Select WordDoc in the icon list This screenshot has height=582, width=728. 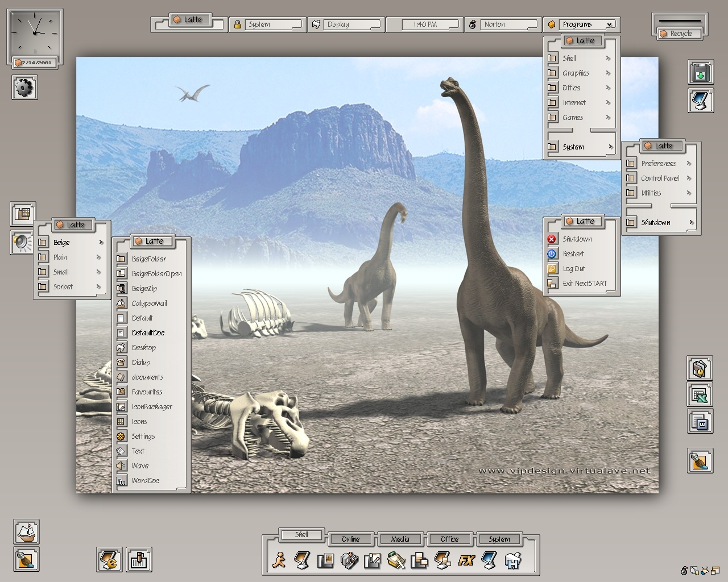pos(151,480)
